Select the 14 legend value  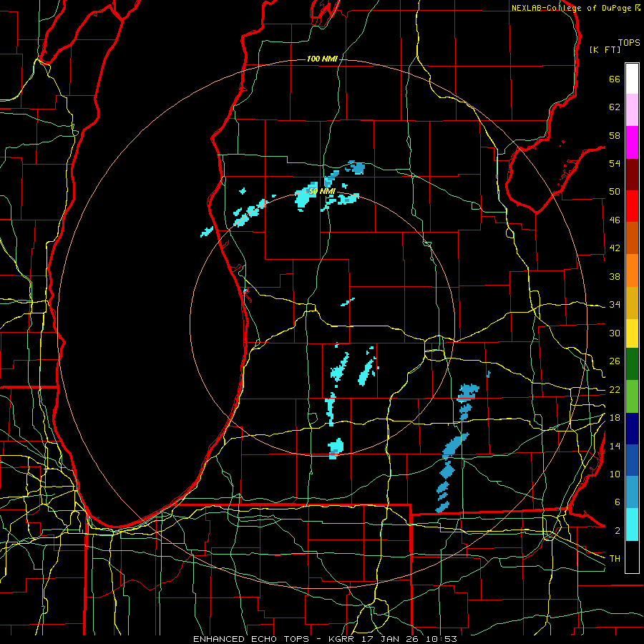pyautogui.click(x=615, y=446)
